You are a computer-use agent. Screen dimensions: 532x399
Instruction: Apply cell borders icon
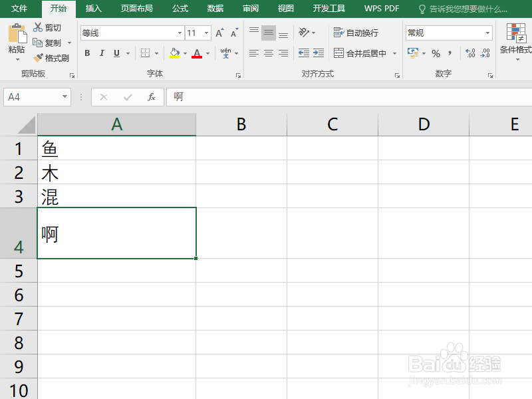145,53
